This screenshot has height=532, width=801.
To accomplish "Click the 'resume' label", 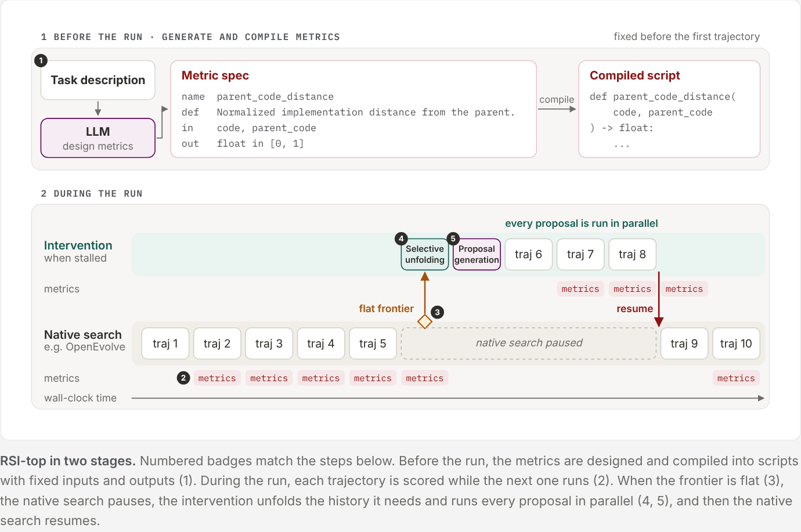I will point(634,309).
